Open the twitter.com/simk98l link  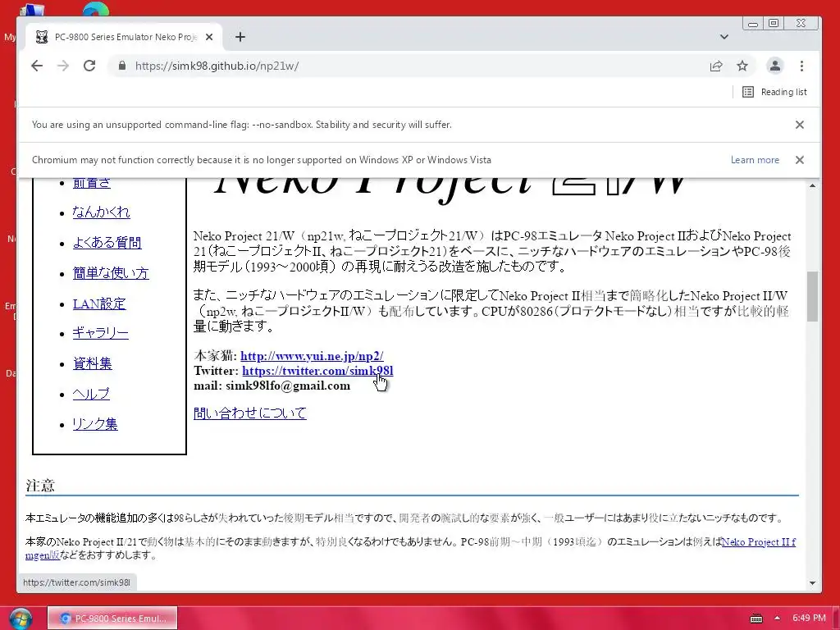tap(317, 371)
